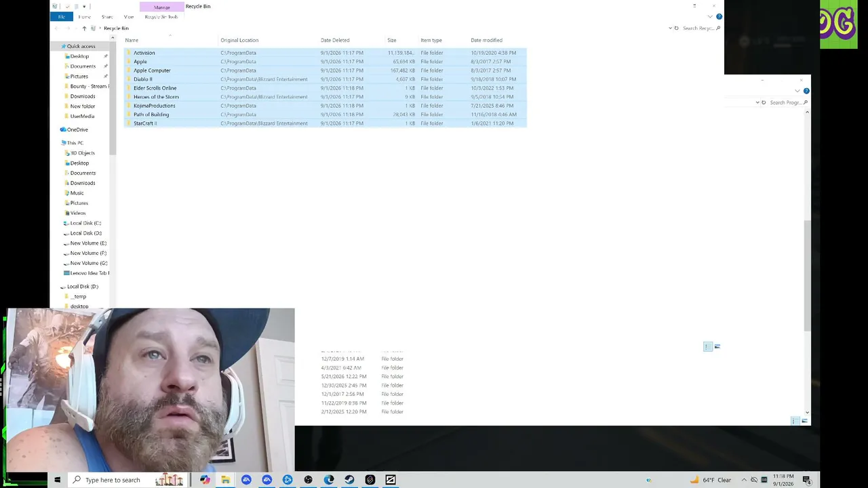868x488 pixels.
Task: Open the Recycle Bin Tools tab
Action: [161, 17]
